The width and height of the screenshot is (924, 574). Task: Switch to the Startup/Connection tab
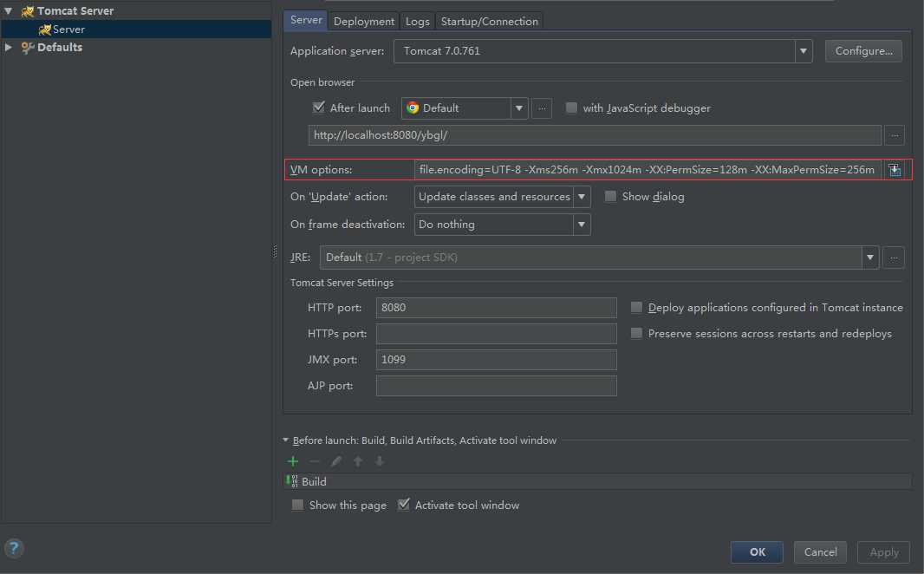[489, 21]
